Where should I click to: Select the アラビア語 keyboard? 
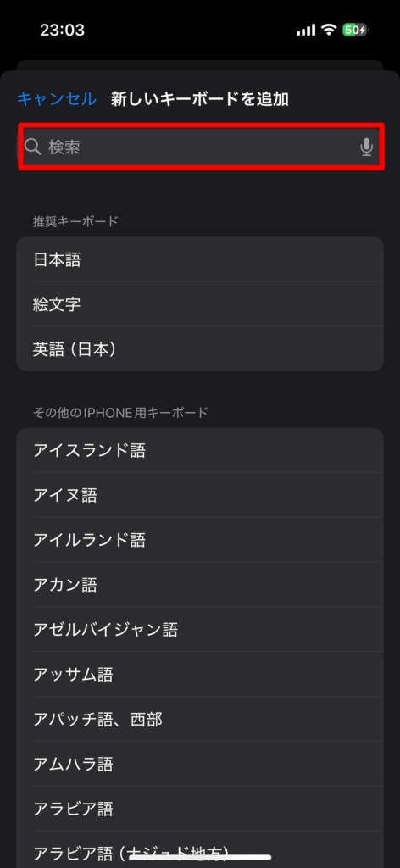pos(200,810)
